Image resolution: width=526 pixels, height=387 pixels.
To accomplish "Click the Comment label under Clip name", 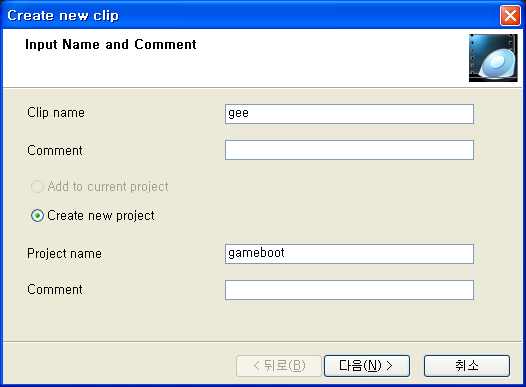I will pyautogui.click(x=55, y=150).
